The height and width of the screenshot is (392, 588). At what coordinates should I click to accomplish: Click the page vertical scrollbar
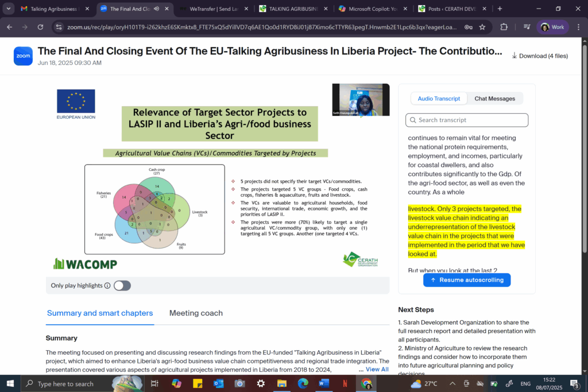[585, 150]
